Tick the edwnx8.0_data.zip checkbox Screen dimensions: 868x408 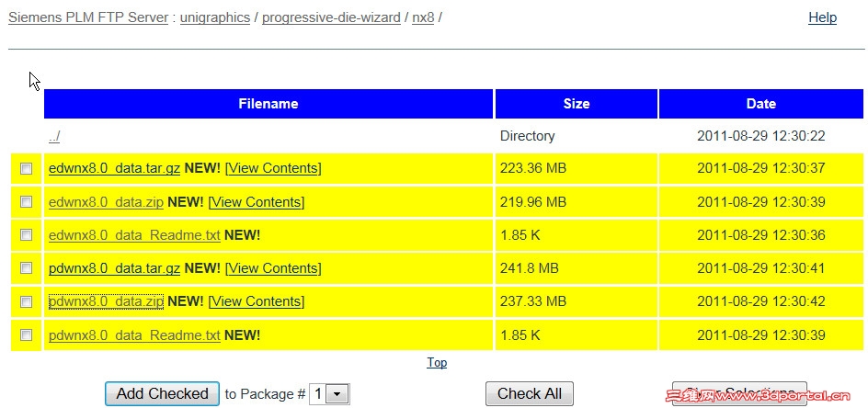tap(27, 201)
